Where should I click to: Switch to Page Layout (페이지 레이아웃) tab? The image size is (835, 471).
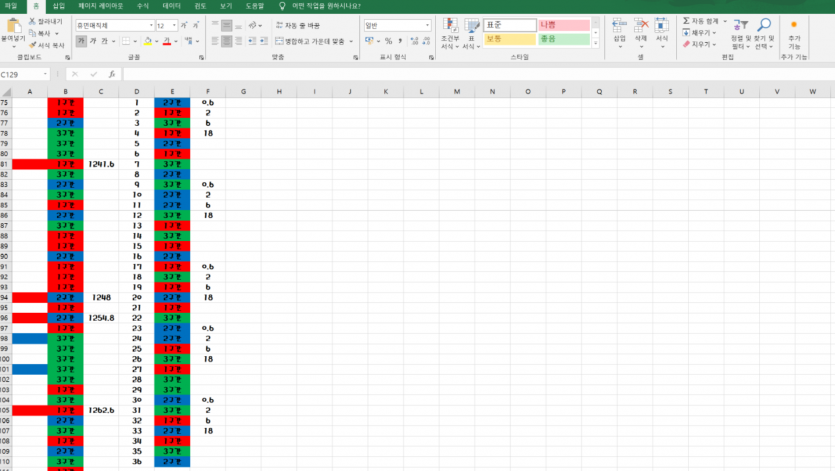coord(101,6)
